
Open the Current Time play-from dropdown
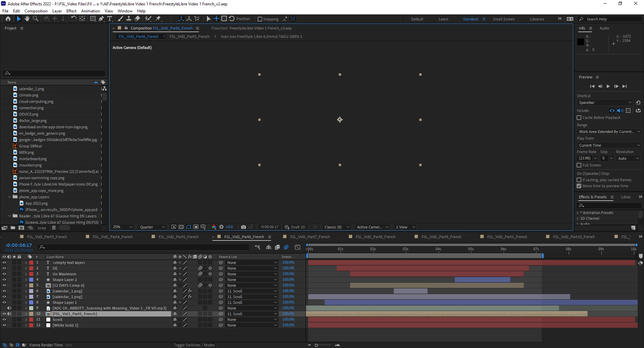609,145
